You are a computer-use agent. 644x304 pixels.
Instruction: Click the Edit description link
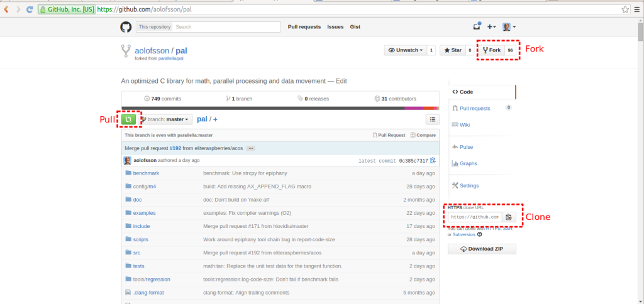341,81
